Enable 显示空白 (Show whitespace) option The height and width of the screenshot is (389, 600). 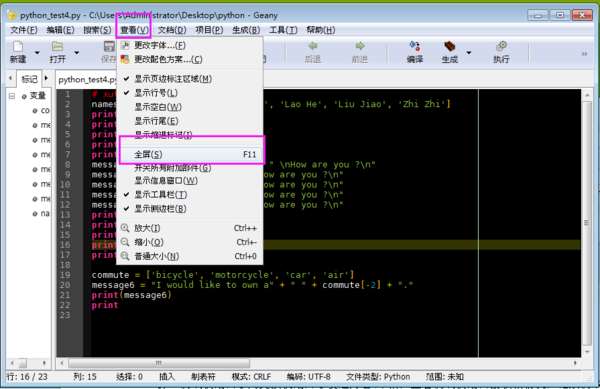click(189, 107)
